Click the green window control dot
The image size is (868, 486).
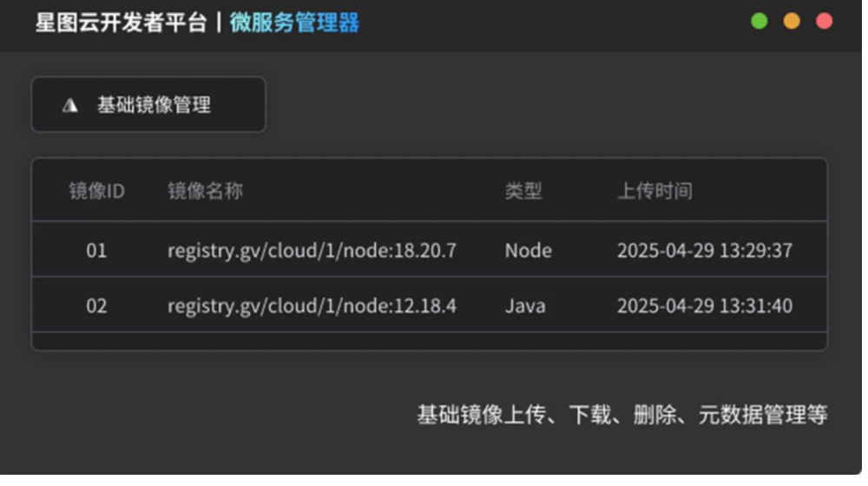tap(759, 22)
